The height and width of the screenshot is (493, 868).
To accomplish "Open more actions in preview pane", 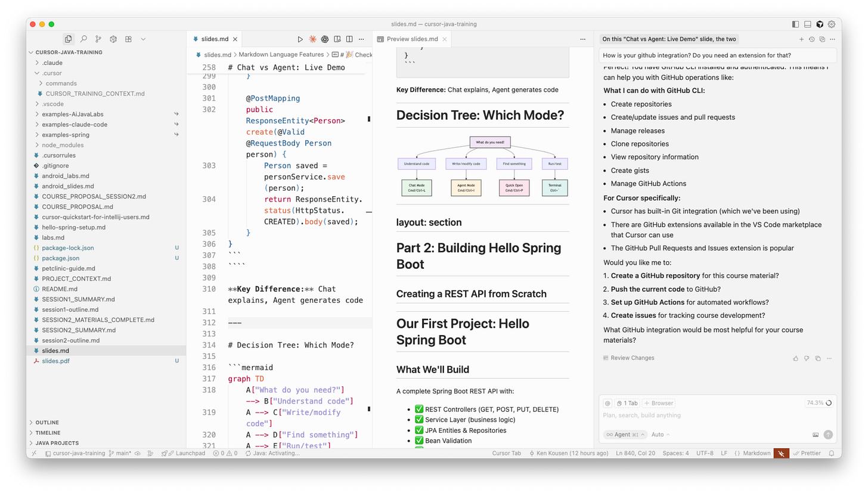I will pos(582,39).
